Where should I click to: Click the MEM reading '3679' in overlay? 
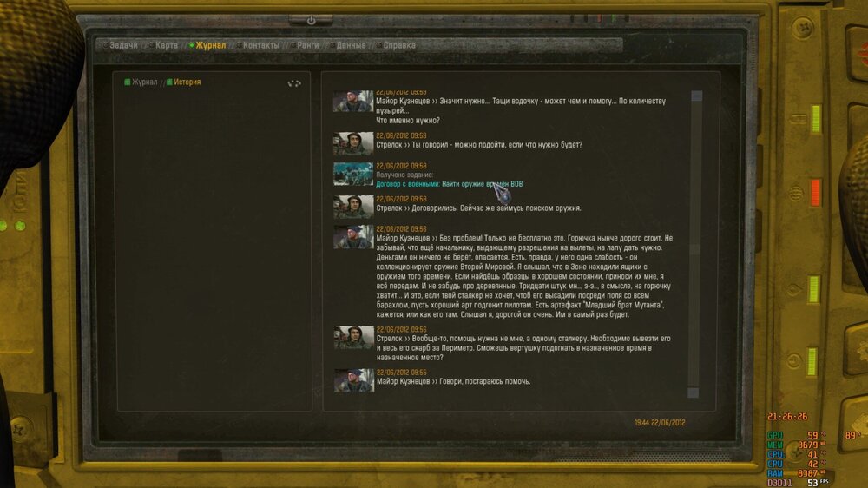click(807, 445)
